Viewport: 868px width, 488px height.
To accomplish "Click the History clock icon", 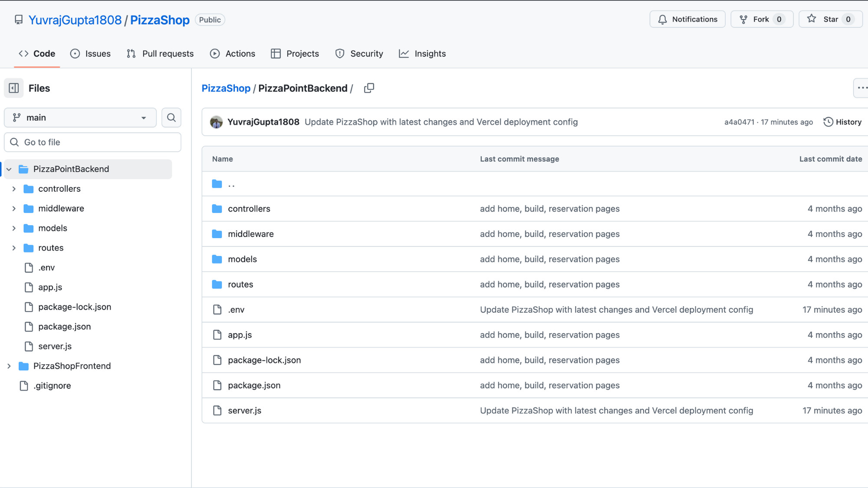I will click(828, 122).
